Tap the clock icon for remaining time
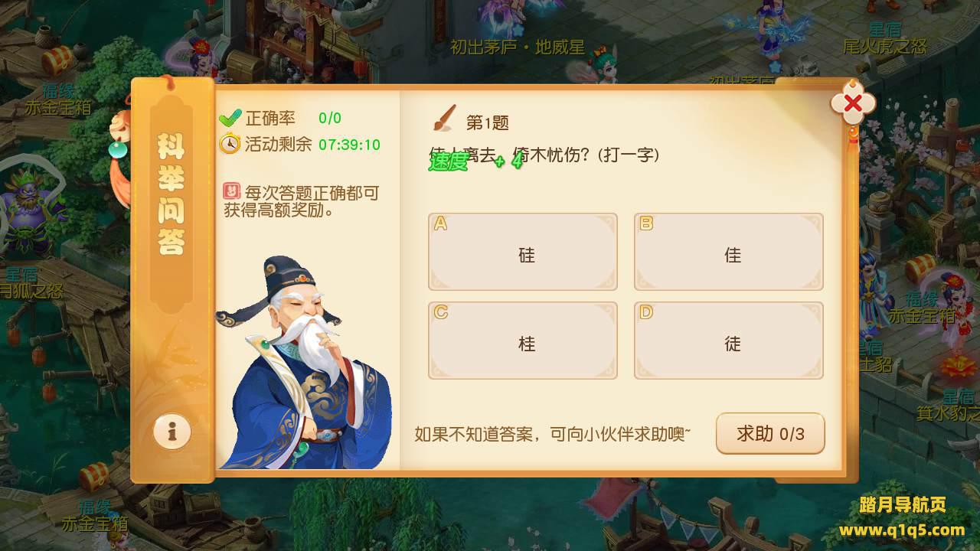980x551 pixels. coord(230,144)
